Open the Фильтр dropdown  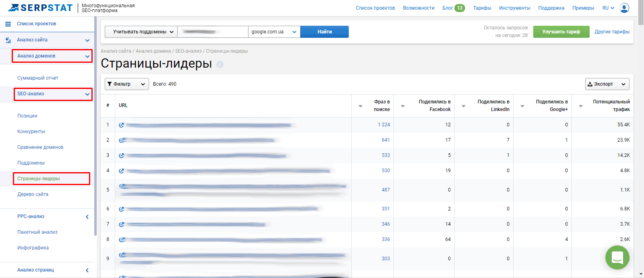(126, 84)
